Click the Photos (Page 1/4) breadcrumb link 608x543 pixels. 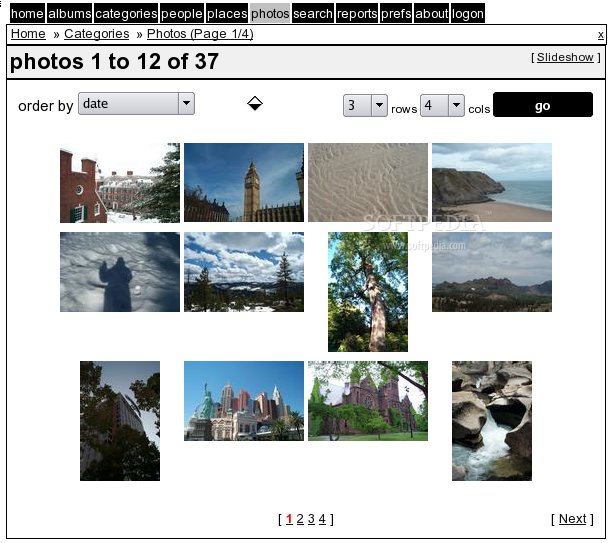(200, 34)
